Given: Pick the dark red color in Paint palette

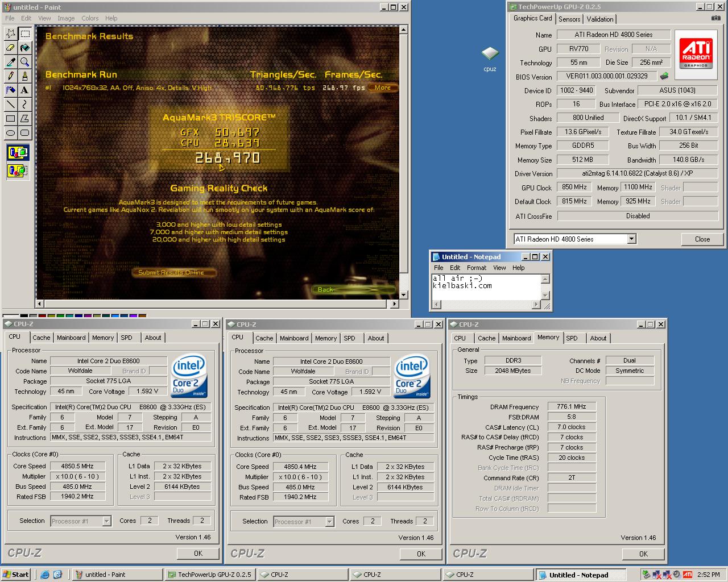Looking at the screenshot, I should [x=42, y=316].
